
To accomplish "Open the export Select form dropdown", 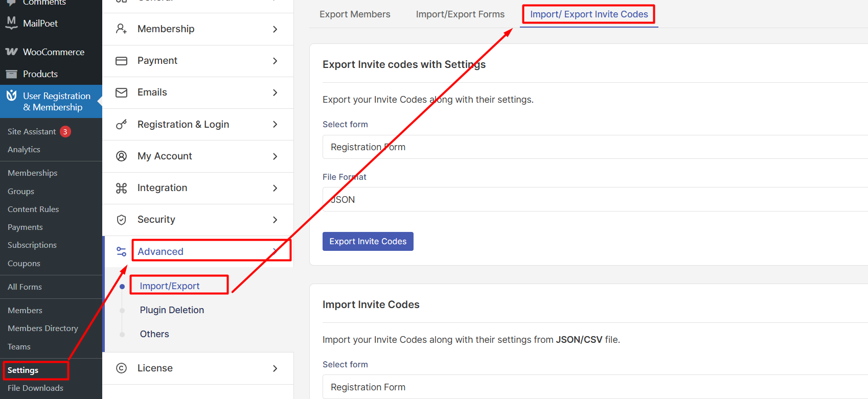I will click(x=595, y=147).
